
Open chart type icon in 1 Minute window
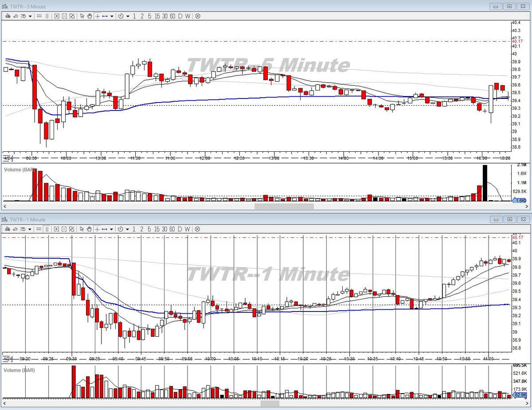pyautogui.click(x=7, y=229)
